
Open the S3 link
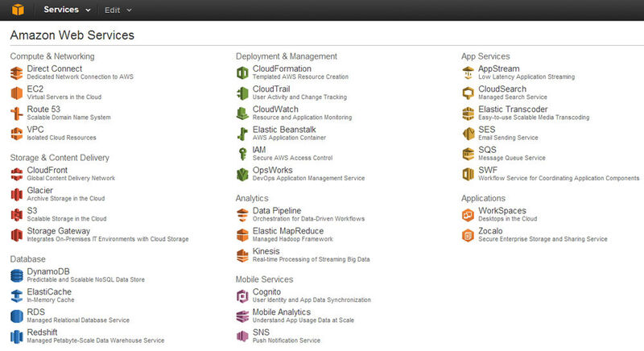32,211
